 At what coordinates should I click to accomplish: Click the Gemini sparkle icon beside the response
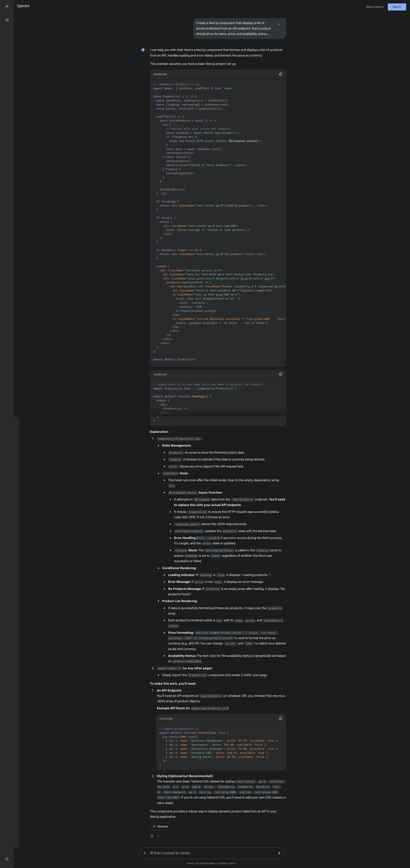pos(143,50)
